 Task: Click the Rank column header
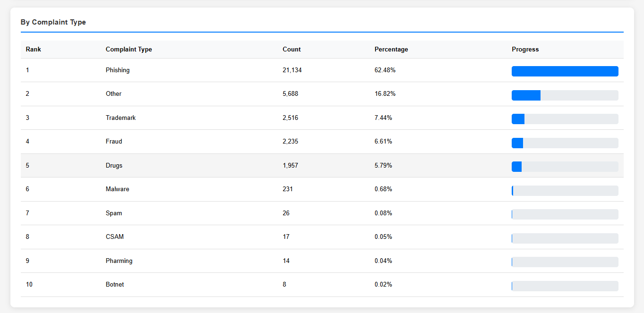[x=33, y=50]
